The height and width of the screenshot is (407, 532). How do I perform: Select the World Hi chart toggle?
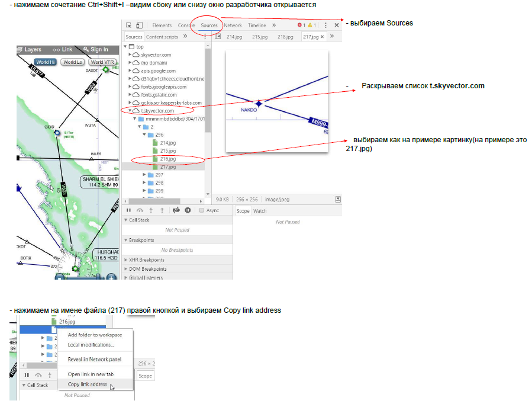point(45,62)
